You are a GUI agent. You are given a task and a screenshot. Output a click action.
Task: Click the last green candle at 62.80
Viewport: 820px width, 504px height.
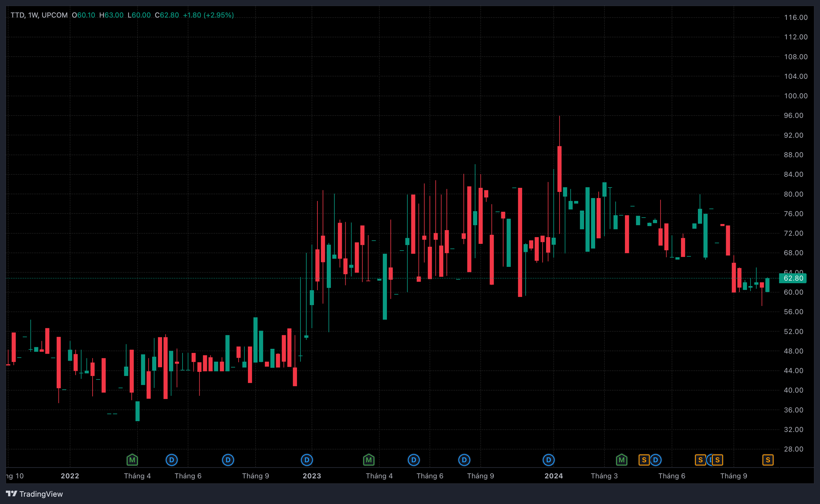coord(767,285)
